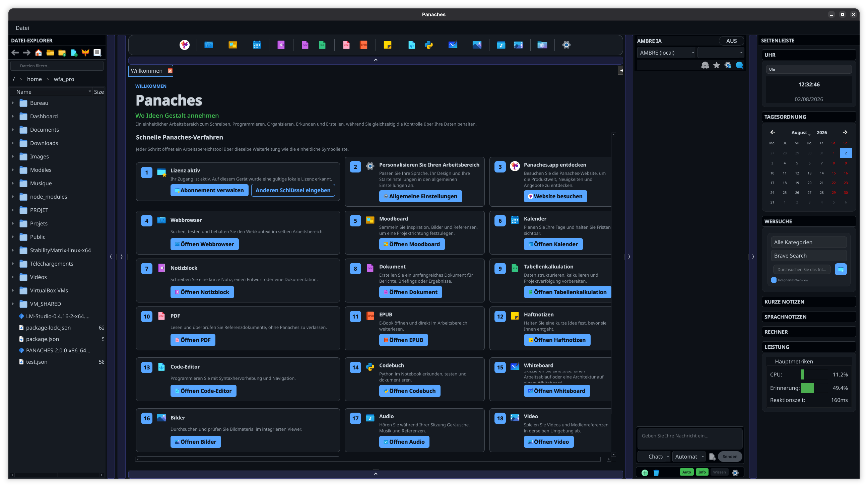
Task: Open Python codebook from toolbar
Action: coord(428,45)
